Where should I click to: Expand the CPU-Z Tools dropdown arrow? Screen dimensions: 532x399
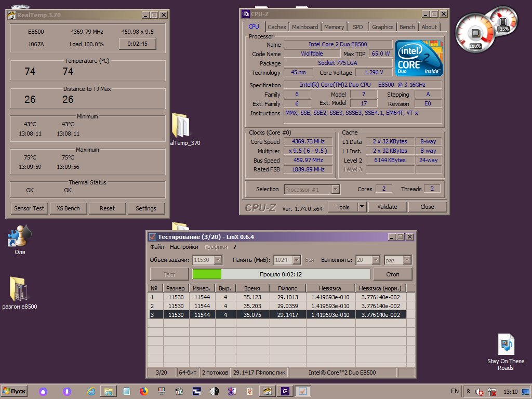(362, 207)
